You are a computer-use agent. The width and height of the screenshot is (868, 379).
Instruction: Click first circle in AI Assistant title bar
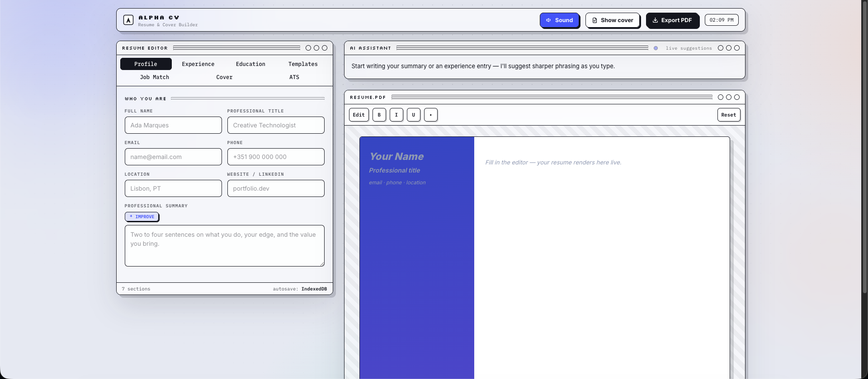pyautogui.click(x=721, y=48)
